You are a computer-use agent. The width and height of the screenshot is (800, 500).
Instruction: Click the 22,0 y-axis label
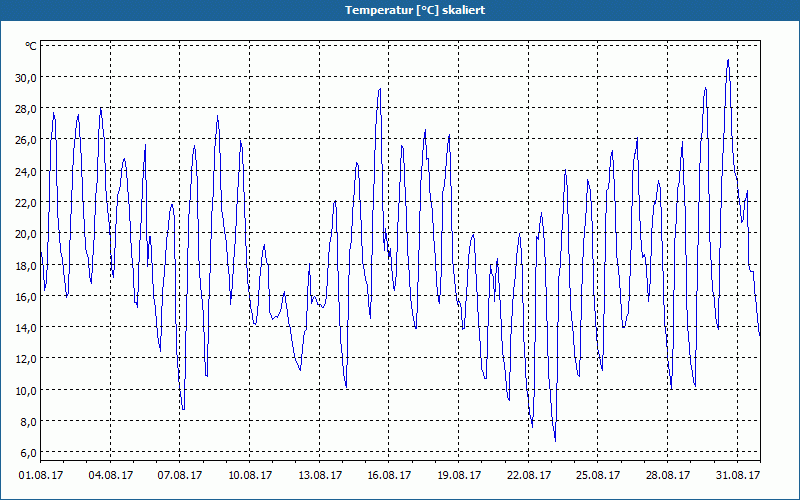point(26,203)
